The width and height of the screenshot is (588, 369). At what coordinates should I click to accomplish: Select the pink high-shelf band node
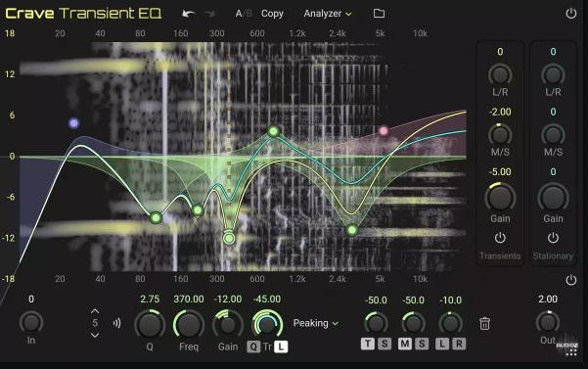384,131
